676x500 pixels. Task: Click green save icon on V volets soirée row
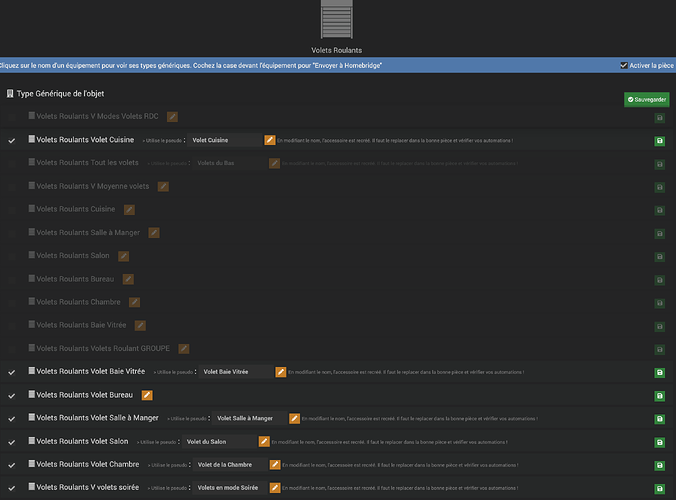click(660, 488)
